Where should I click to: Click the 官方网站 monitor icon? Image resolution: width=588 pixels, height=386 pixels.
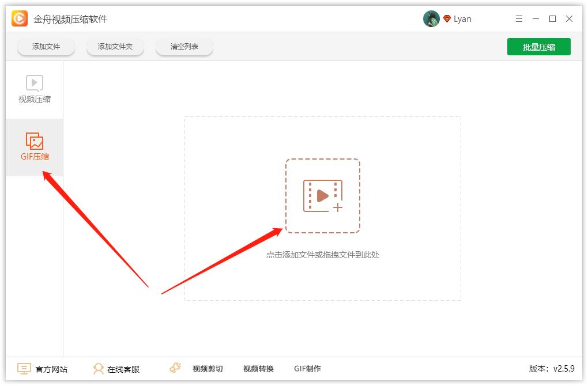coord(23,368)
